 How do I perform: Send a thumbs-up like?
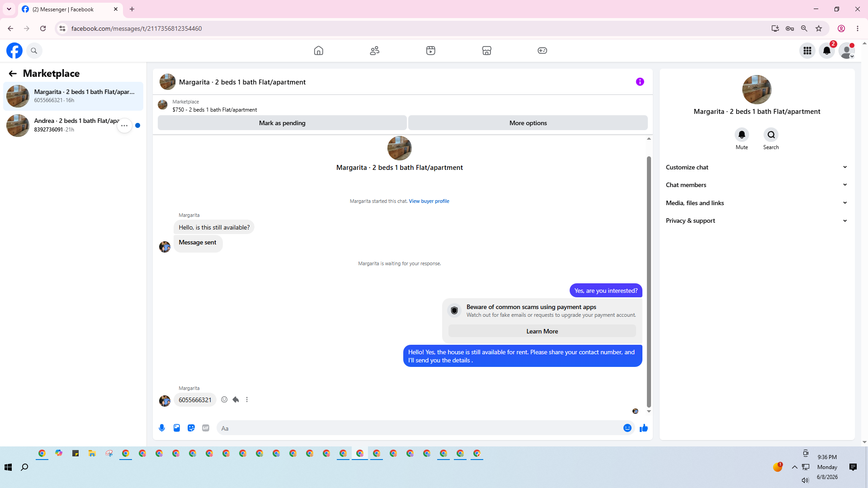(644, 428)
